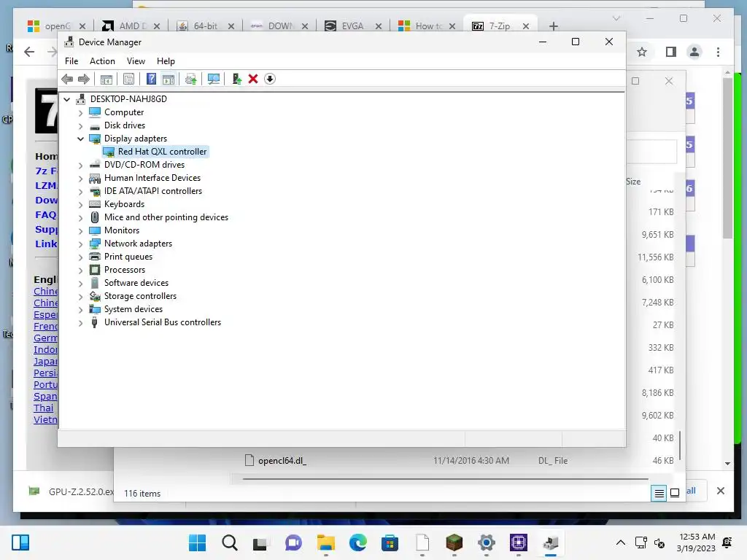Open the taskbar clock showing 12:53 AM

click(x=696, y=542)
